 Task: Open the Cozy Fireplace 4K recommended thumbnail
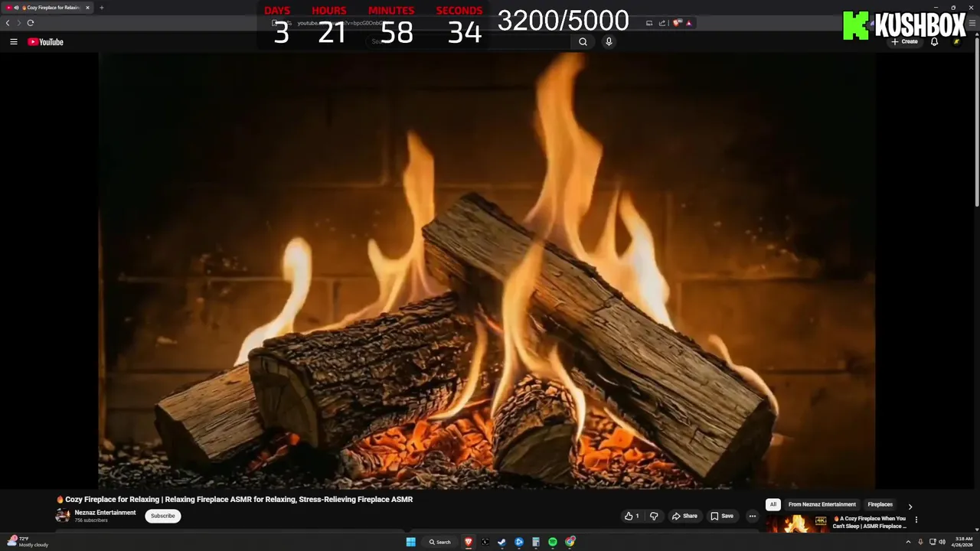(x=797, y=523)
